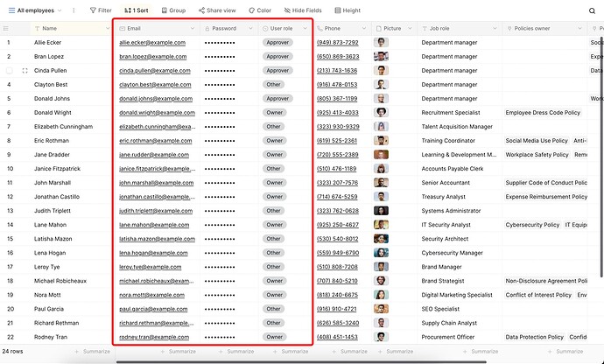Open the Password column dropdown arrow
This screenshot has height=364, width=604.
click(249, 29)
